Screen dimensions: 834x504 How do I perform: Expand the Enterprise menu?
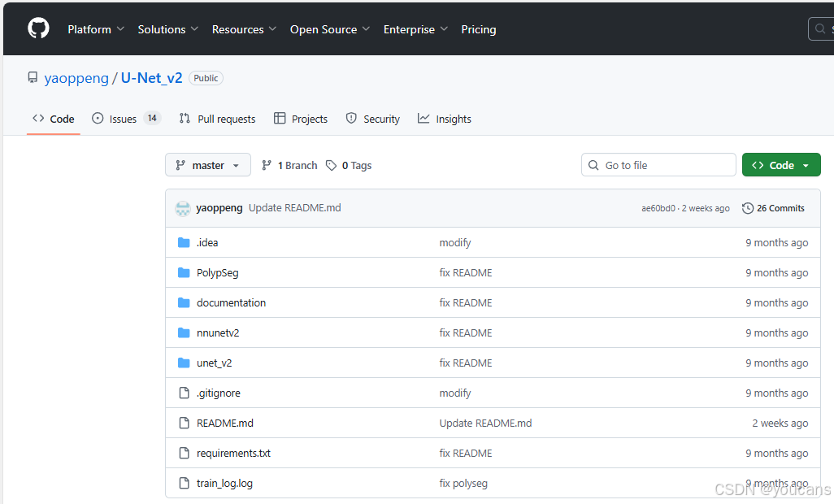click(x=415, y=29)
